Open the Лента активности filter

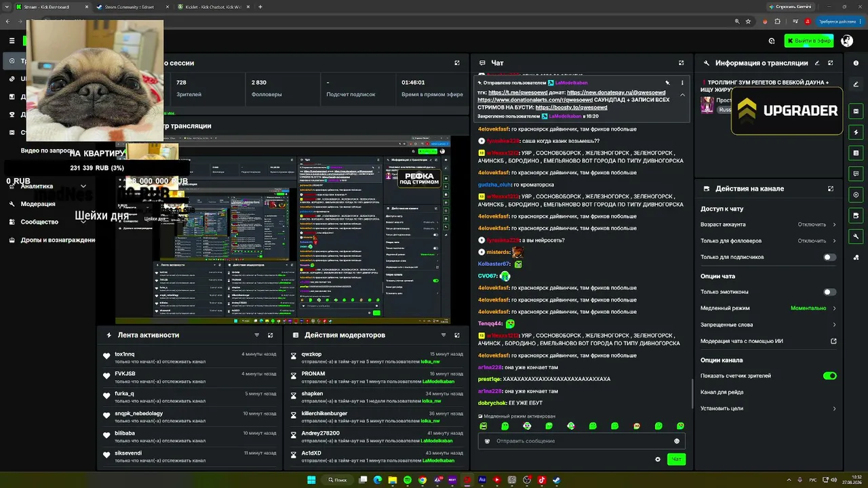pos(256,335)
